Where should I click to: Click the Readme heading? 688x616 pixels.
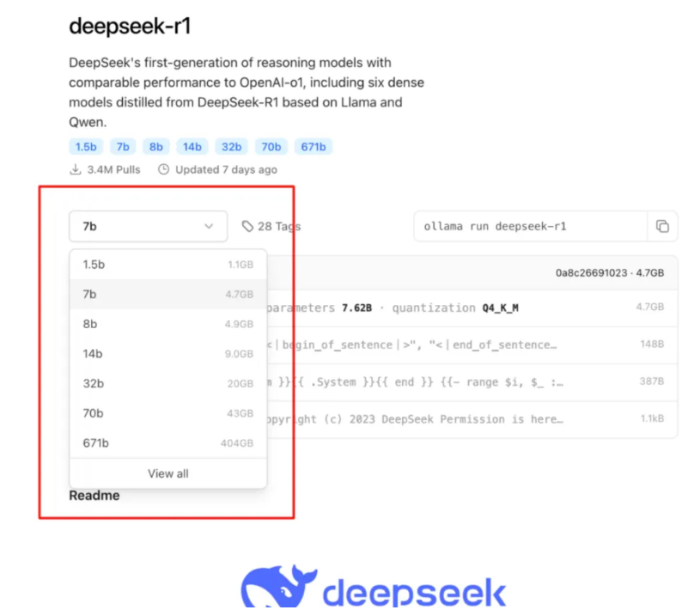point(94,496)
